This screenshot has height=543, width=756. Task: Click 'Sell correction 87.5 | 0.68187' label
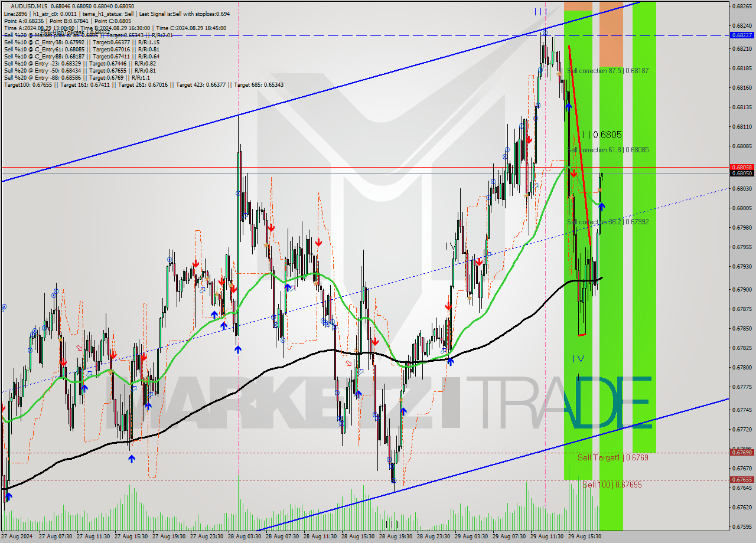coord(608,71)
